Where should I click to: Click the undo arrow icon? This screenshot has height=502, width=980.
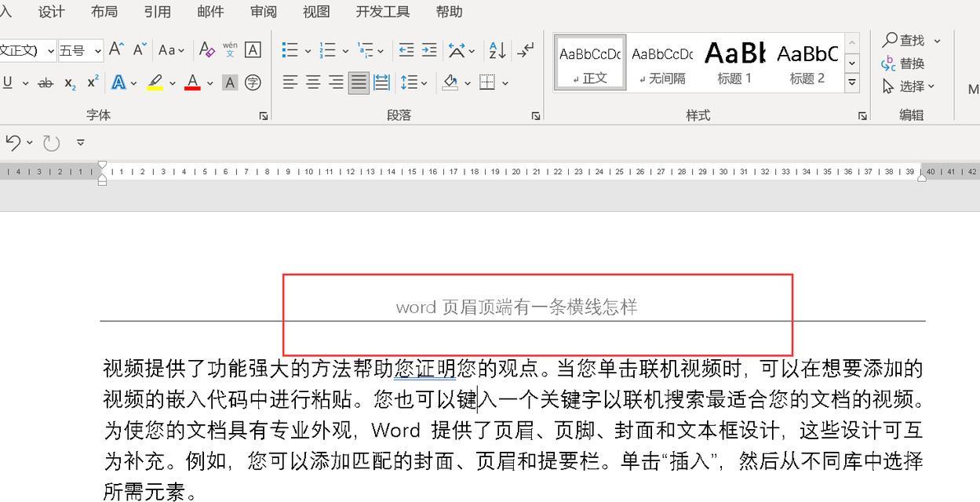pyautogui.click(x=13, y=142)
